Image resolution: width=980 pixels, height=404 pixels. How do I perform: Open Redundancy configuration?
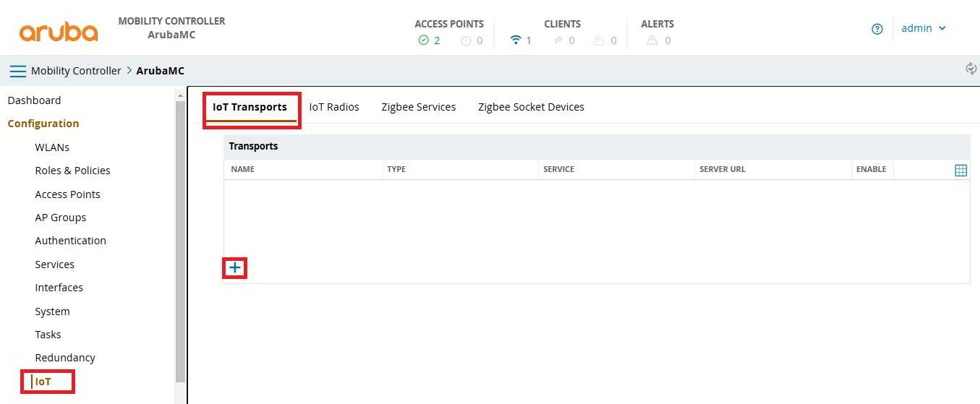[x=65, y=358]
